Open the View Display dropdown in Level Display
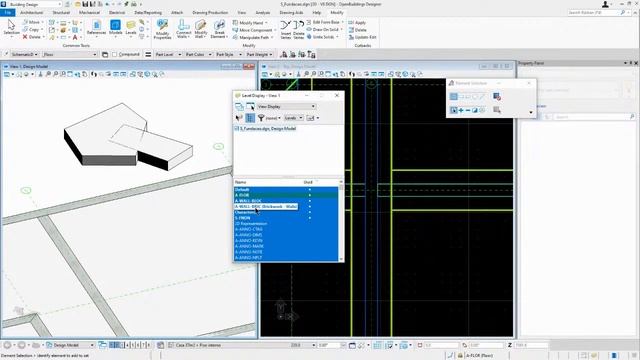This screenshot has width=640, height=360. point(286,107)
